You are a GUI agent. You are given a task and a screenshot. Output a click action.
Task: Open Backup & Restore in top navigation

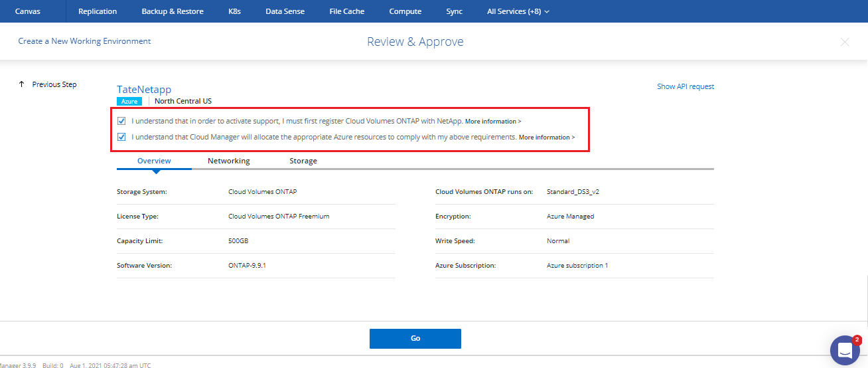click(173, 11)
